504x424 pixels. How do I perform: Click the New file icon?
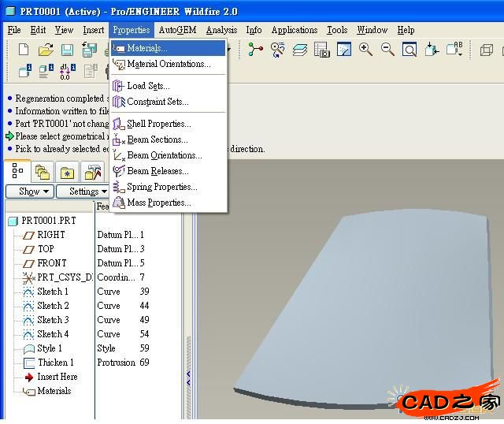click(x=24, y=50)
